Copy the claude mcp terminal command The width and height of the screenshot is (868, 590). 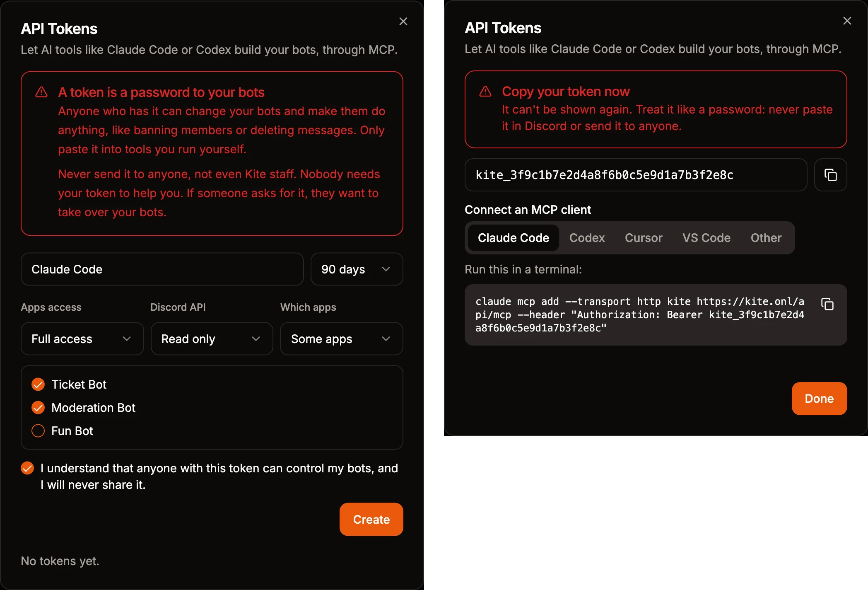click(x=827, y=304)
